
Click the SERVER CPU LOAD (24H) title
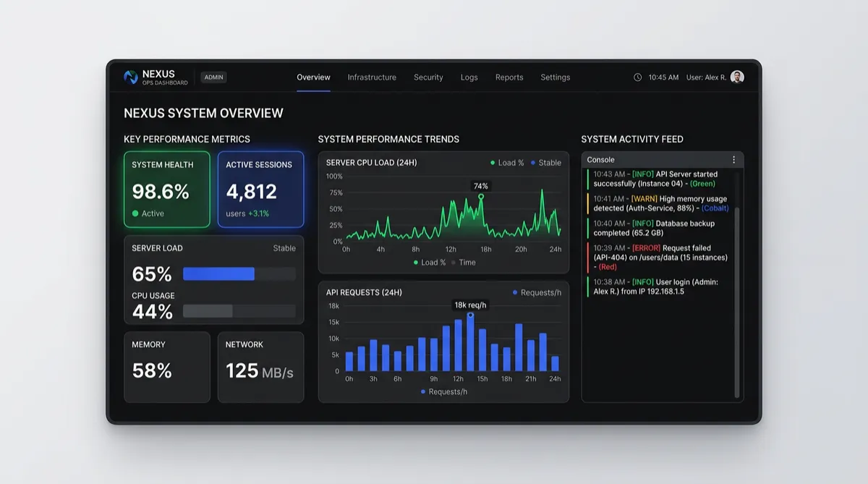pyautogui.click(x=371, y=163)
